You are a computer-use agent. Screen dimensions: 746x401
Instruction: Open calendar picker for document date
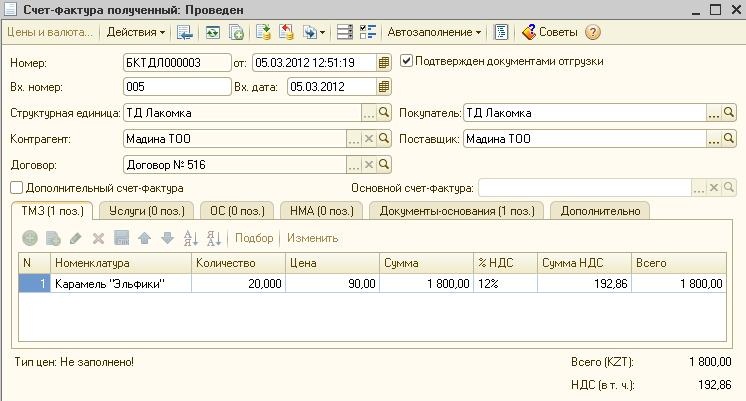(x=384, y=62)
